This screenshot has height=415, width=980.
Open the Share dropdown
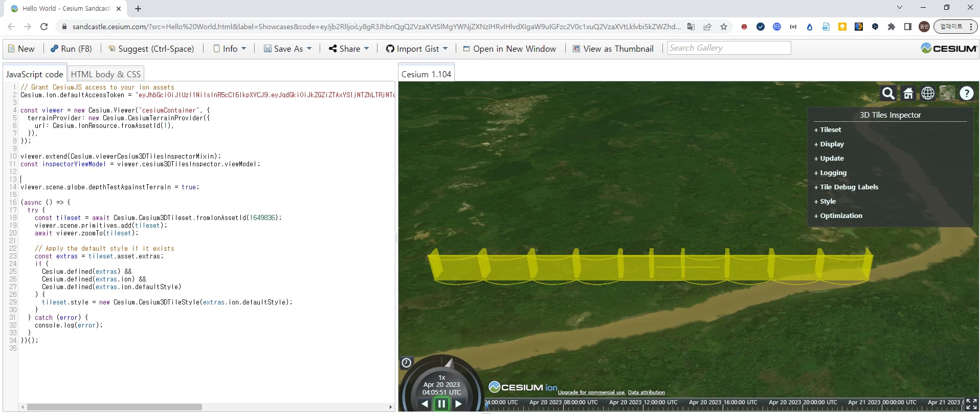349,49
